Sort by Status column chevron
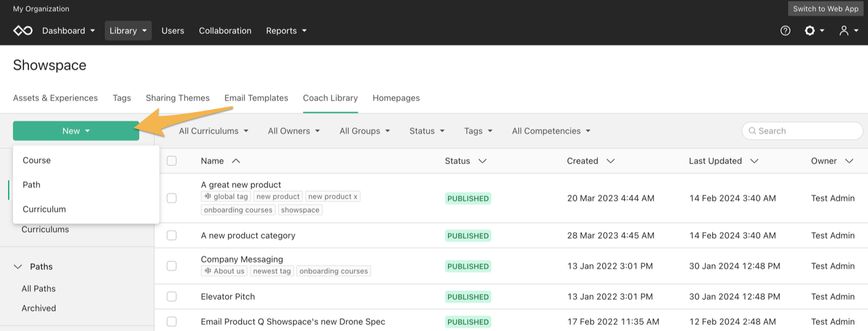868x331 pixels. click(x=483, y=161)
